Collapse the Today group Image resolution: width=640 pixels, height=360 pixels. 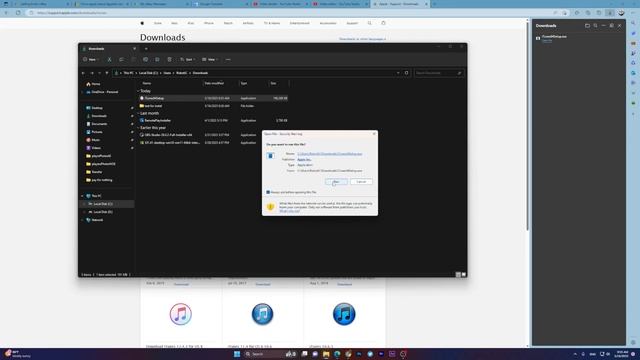(138, 91)
